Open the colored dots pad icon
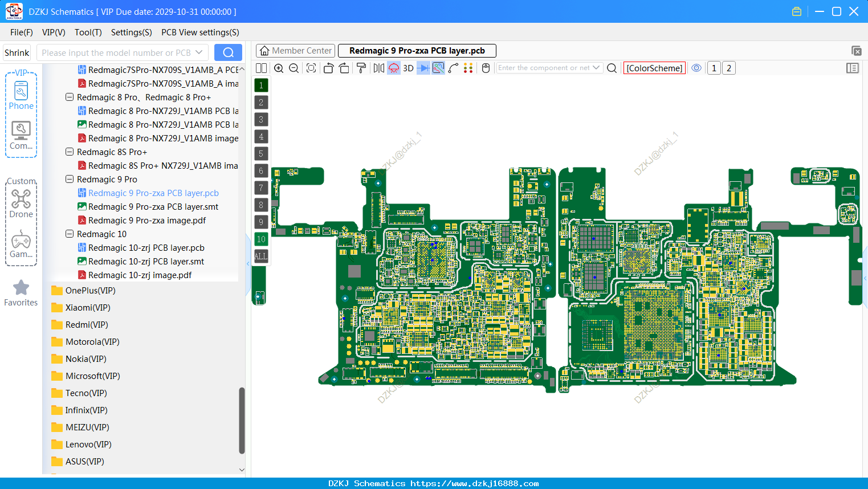 [x=468, y=68]
